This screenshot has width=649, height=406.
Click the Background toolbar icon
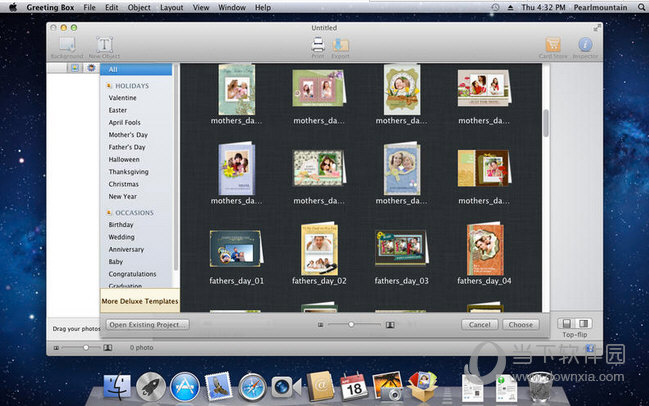(x=67, y=45)
